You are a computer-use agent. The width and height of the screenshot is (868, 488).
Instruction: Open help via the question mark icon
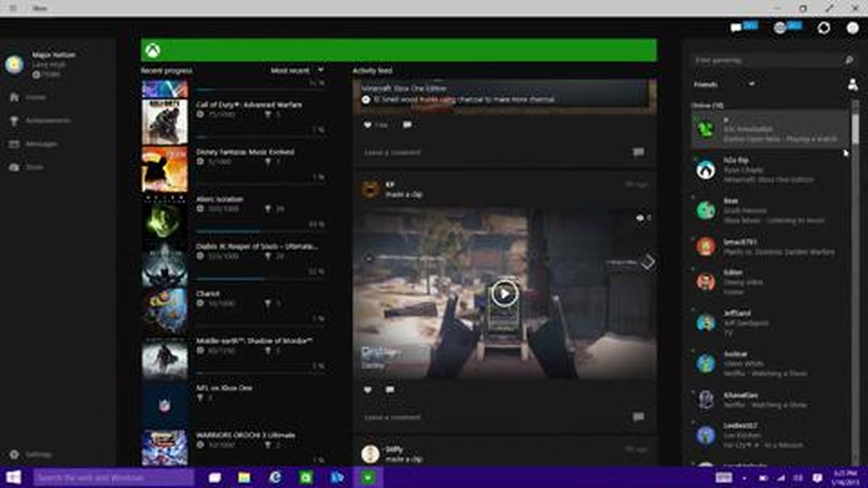click(852, 28)
